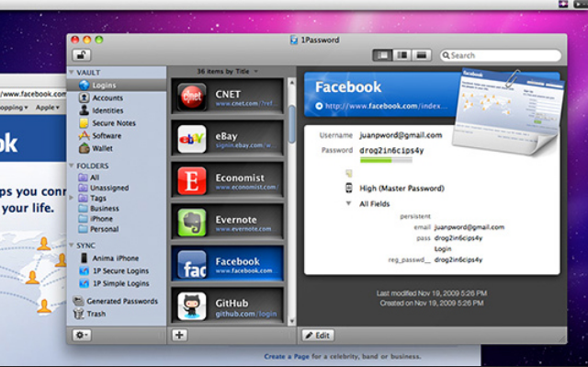This screenshot has height=367, width=588.
Task: Click the small note icon below password strength
Action: point(349,173)
